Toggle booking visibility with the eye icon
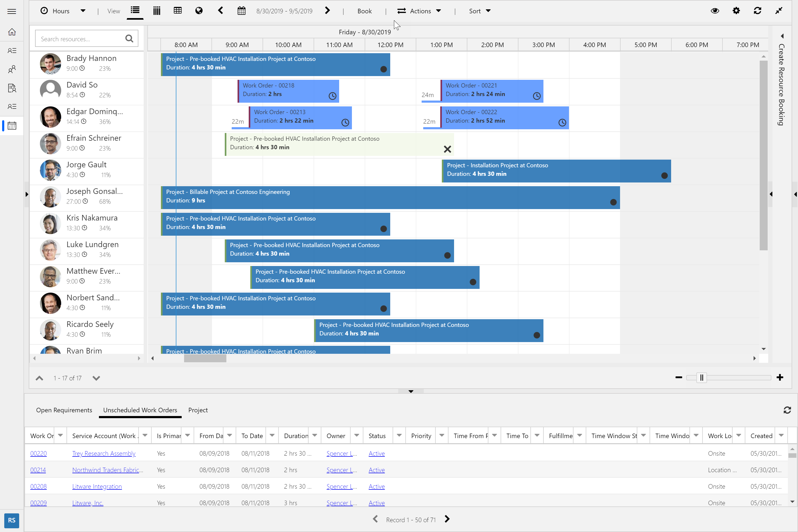The height and width of the screenshot is (532, 798). (715, 11)
